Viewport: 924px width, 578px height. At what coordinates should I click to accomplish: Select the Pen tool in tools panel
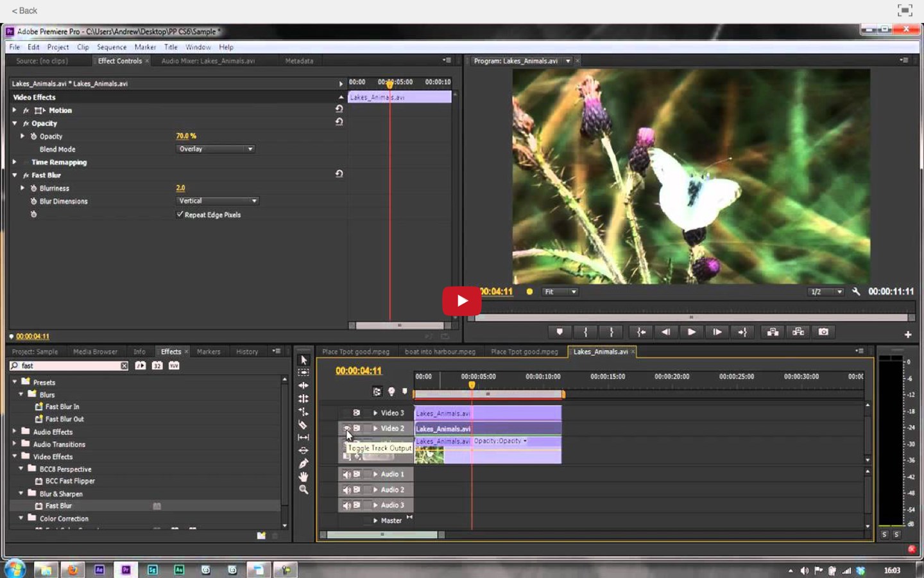point(304,464)
